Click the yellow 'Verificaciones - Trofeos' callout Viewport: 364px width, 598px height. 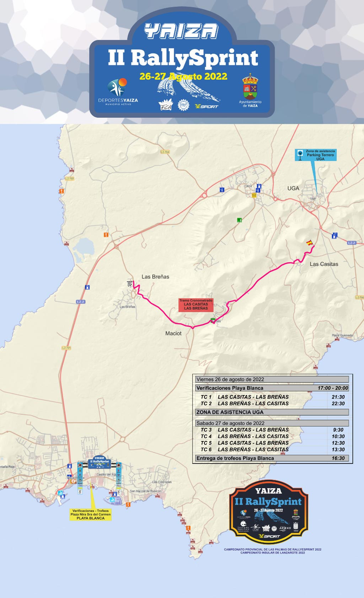(91, 514)
